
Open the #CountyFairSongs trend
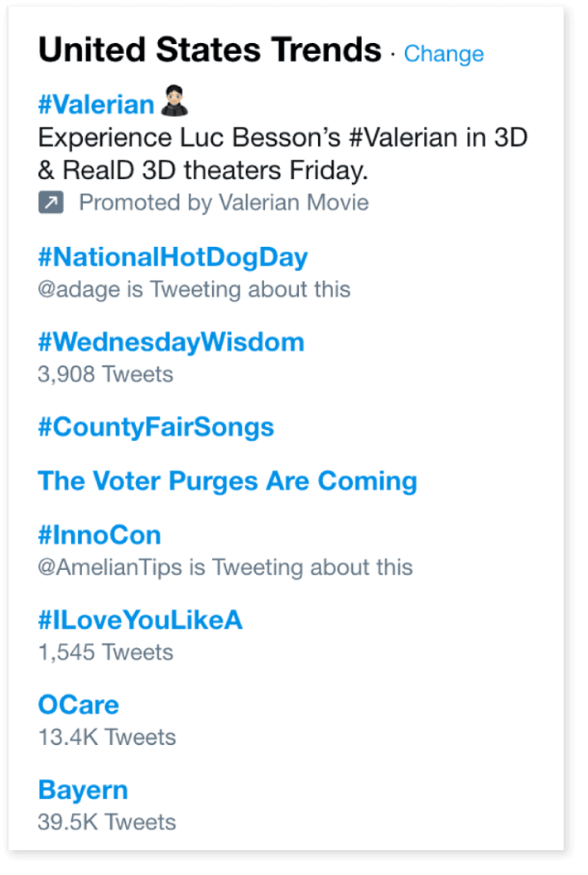(x=156, y=427)
